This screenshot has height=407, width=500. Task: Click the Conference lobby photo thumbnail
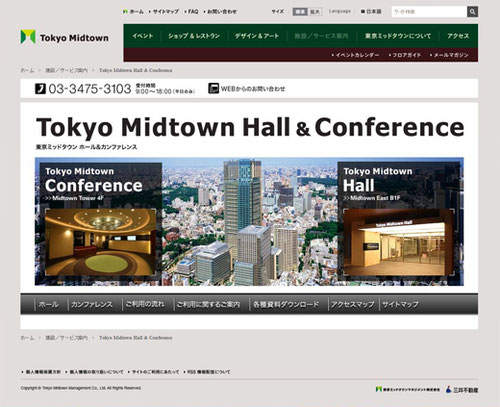(100, 242)
